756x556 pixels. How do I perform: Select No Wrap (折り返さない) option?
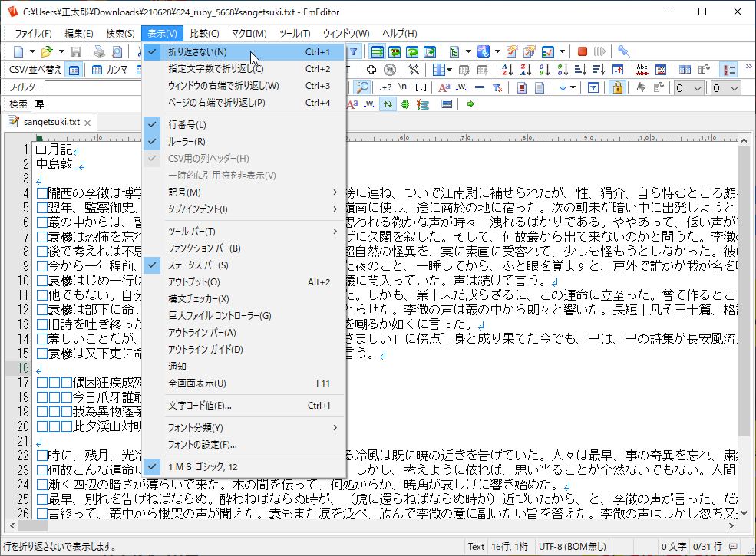point(244,52)
